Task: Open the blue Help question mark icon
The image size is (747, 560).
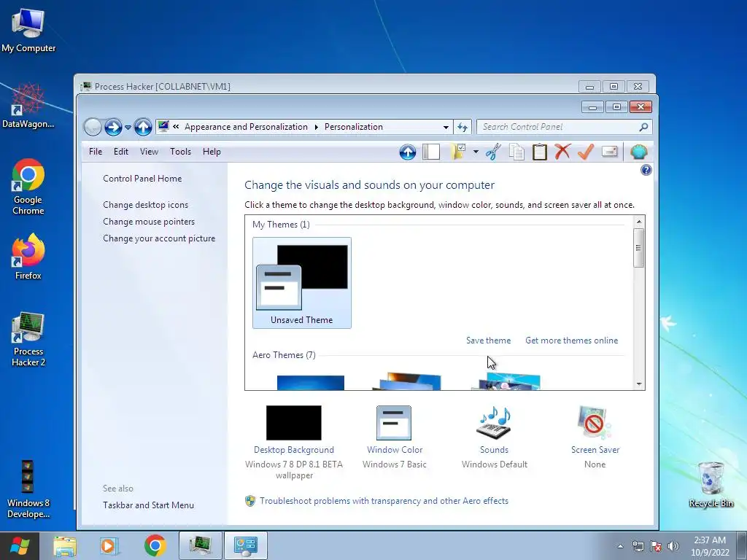Action: click(646, 170)
